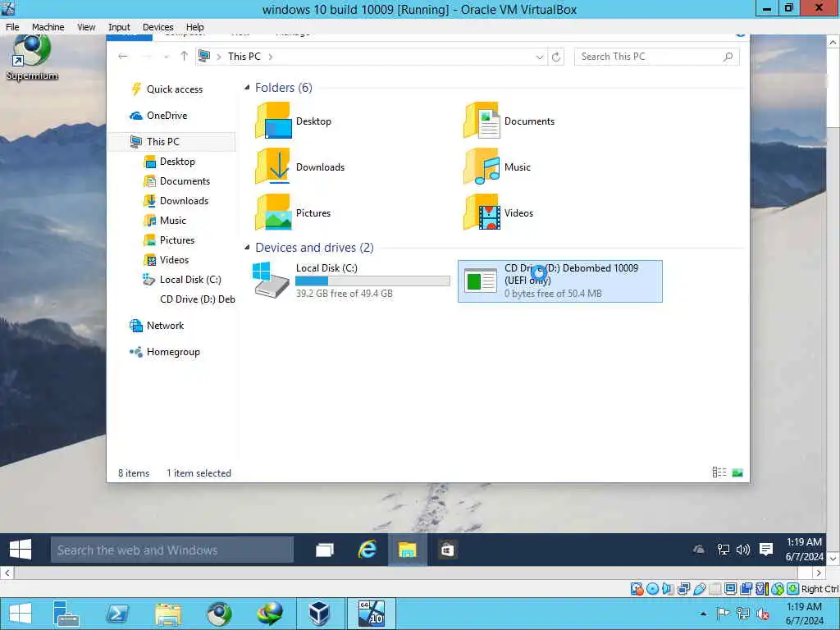
Task: Click VirtualBox USB status icon
Action: [699, 589]
